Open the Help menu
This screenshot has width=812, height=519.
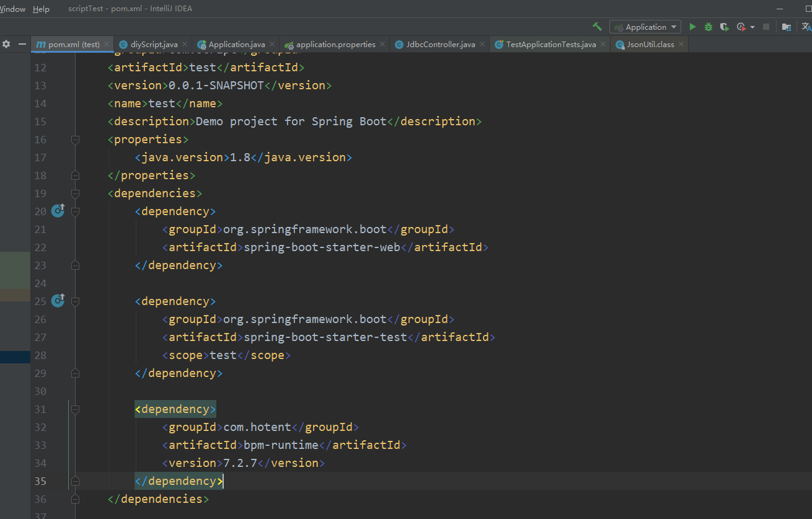pos(41,9)
